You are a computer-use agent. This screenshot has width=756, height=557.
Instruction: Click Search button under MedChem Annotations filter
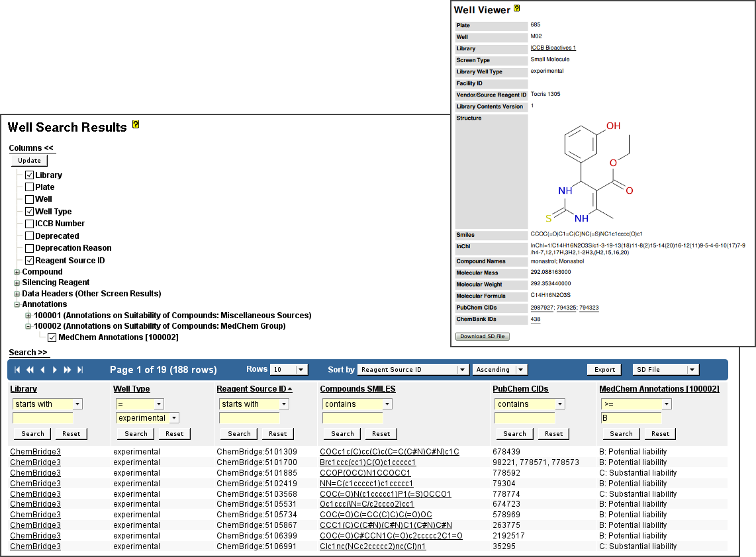click(x=621, y=434)
